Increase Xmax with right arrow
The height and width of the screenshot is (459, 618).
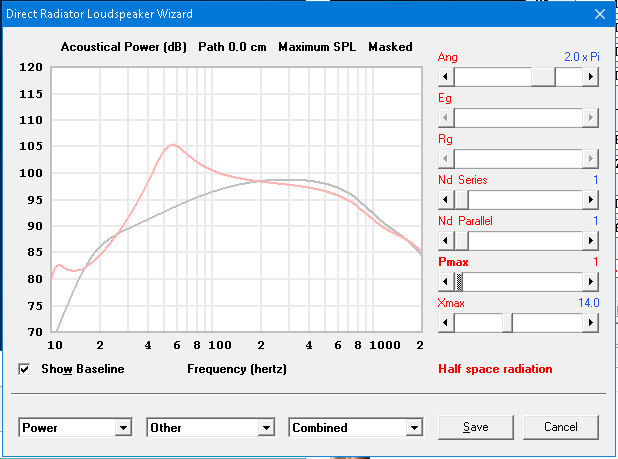click(590, 322)
